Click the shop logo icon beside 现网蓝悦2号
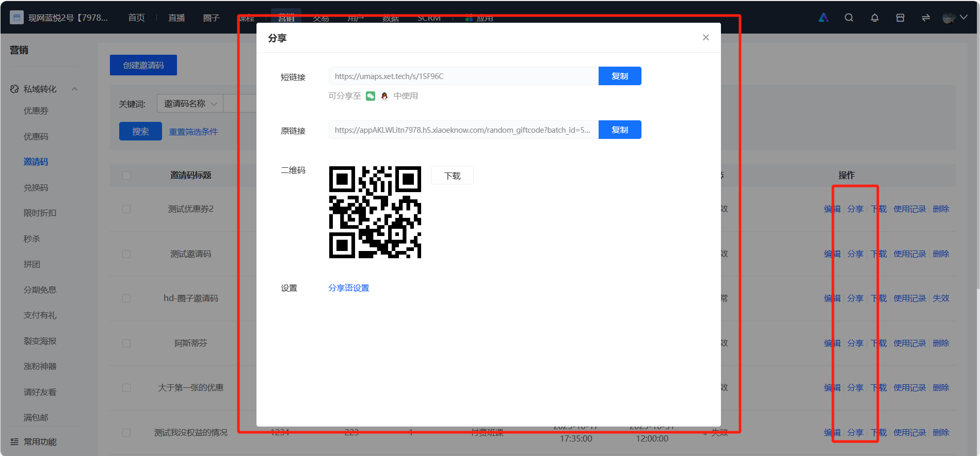The height and width of the screenshot is (456, 980). (x=17, y=18)
